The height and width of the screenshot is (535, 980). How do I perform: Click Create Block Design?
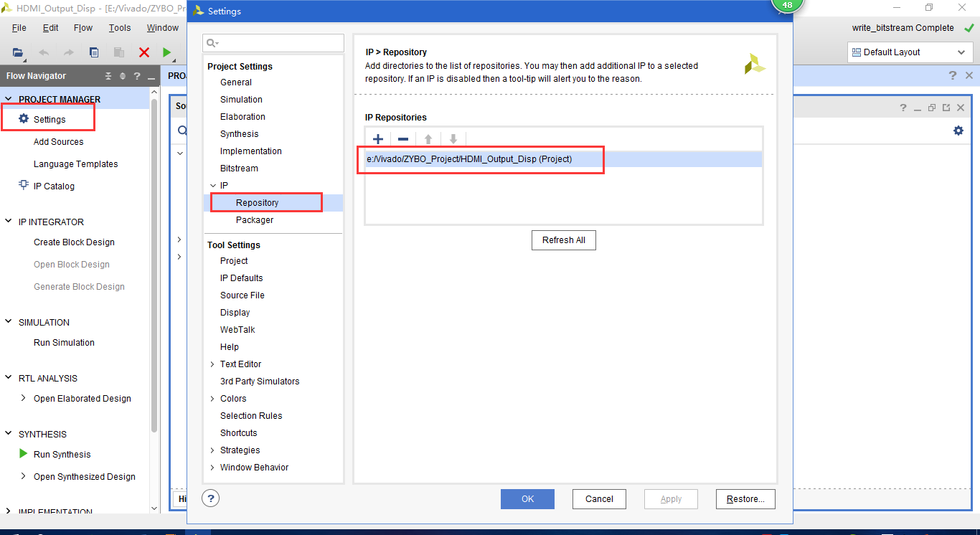point(75,242)
